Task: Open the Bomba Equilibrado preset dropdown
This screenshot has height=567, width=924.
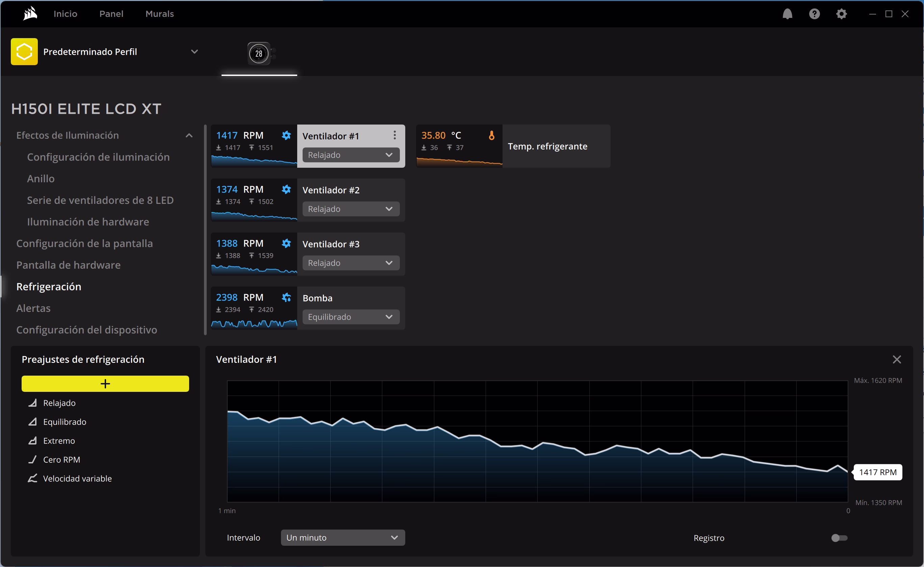Action: [x=351, y=317]
